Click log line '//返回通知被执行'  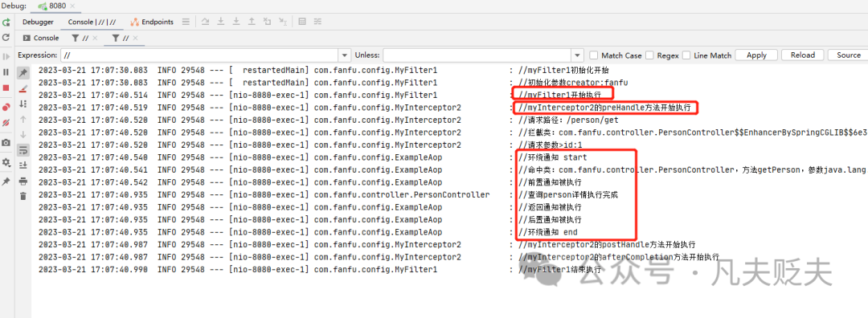551,207
